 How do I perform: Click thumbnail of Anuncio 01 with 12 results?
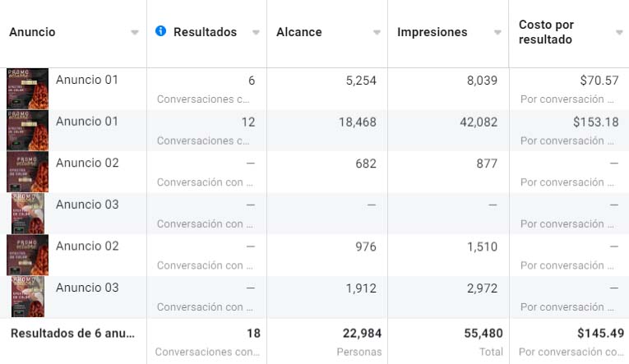tap(27, 130)
